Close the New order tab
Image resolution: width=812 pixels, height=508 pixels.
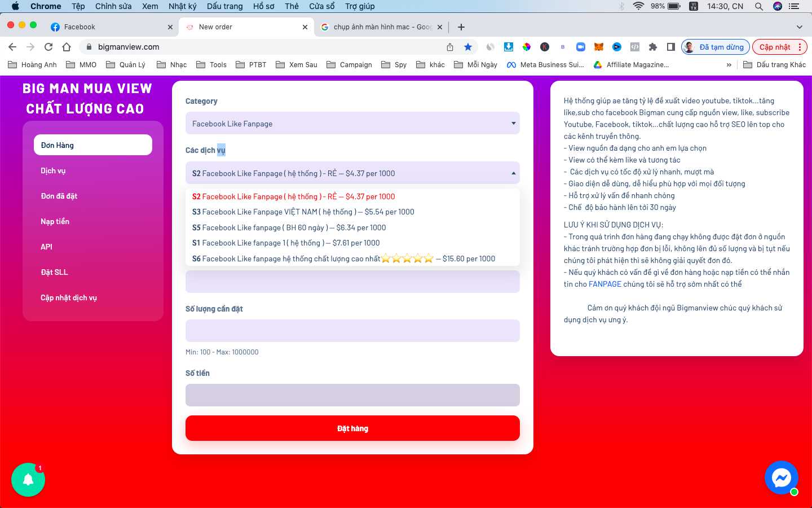coord(305,27)
